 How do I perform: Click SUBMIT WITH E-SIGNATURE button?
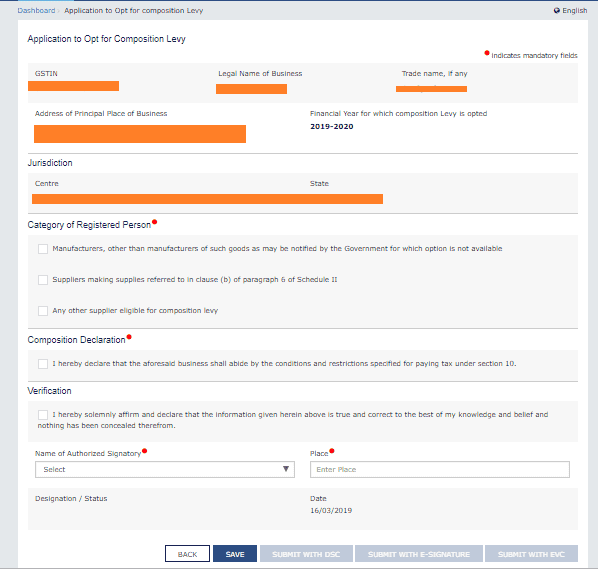tap(419, 554)
